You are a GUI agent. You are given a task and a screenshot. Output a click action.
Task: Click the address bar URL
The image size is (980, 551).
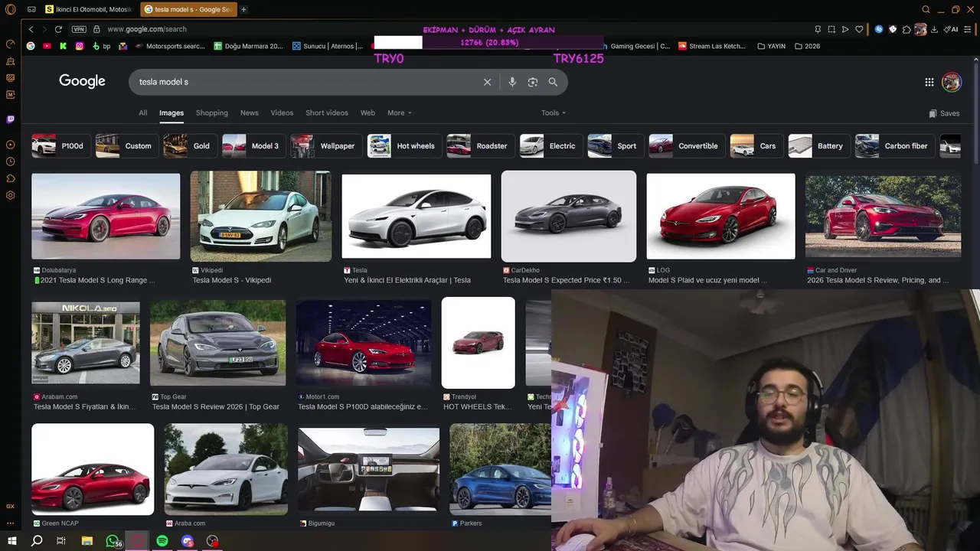pos(147,29)
